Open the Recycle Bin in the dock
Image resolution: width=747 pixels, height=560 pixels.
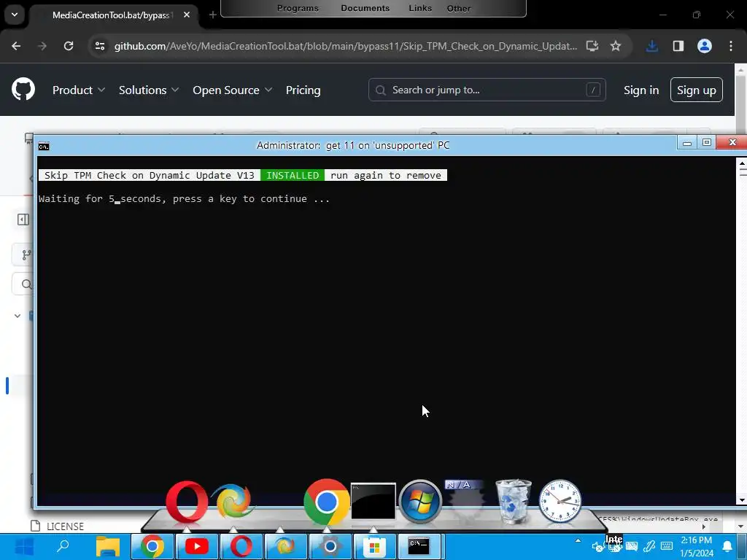pyautogui.click(x=514, y=502)
